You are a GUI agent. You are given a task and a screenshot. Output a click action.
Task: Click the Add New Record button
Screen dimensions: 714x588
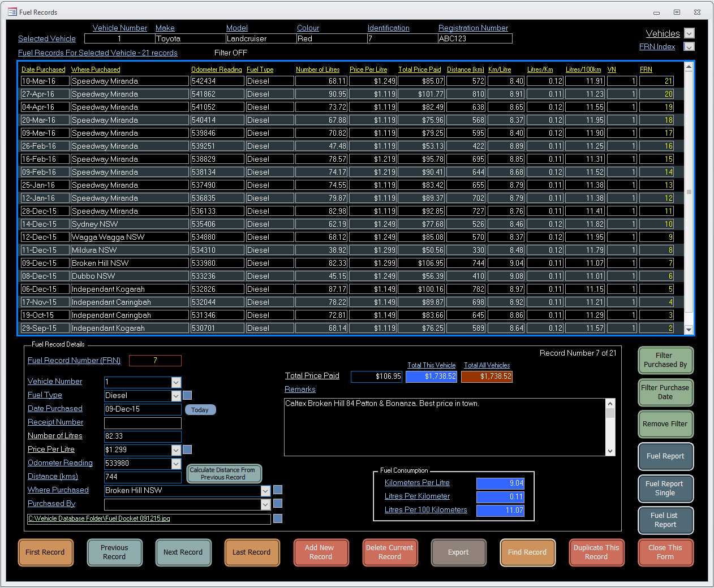(x=321, y=552)
